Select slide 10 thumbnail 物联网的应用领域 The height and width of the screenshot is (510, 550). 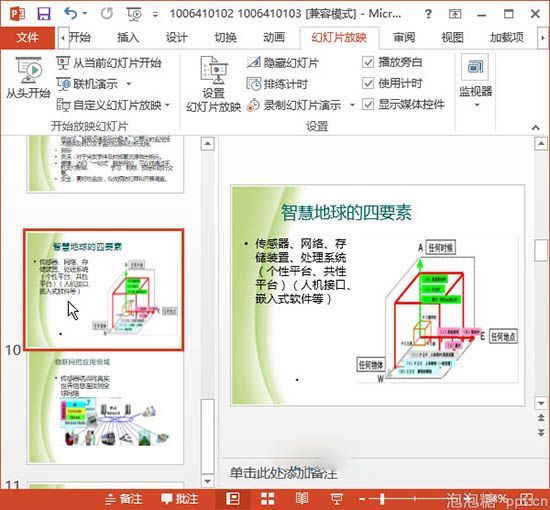point(105,408)
